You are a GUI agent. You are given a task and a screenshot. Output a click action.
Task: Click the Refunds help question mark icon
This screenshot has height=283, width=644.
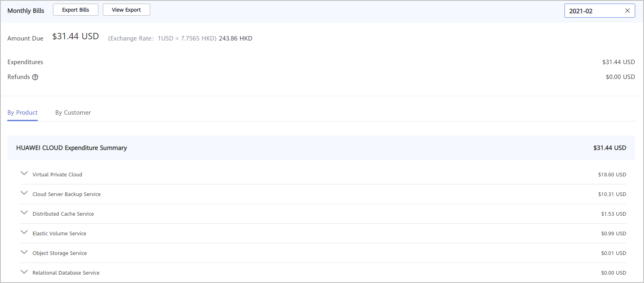point(35,77)
